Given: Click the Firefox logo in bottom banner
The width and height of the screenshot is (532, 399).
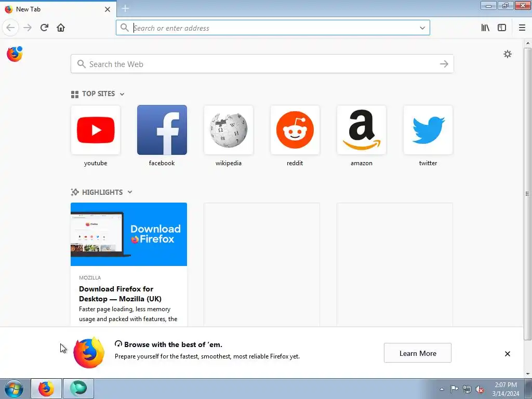Looking at the screenshot, I should pyautogui.click(x=89, y=353).
